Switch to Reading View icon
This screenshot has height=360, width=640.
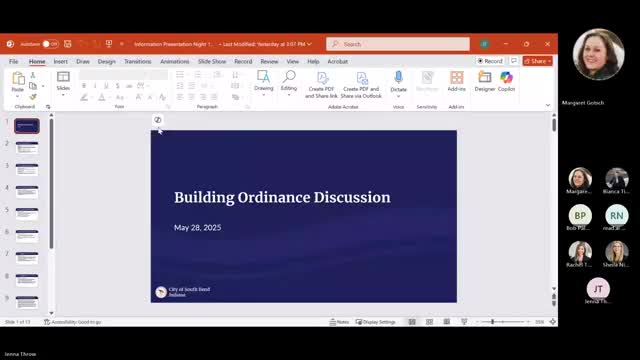click(447, 322)
